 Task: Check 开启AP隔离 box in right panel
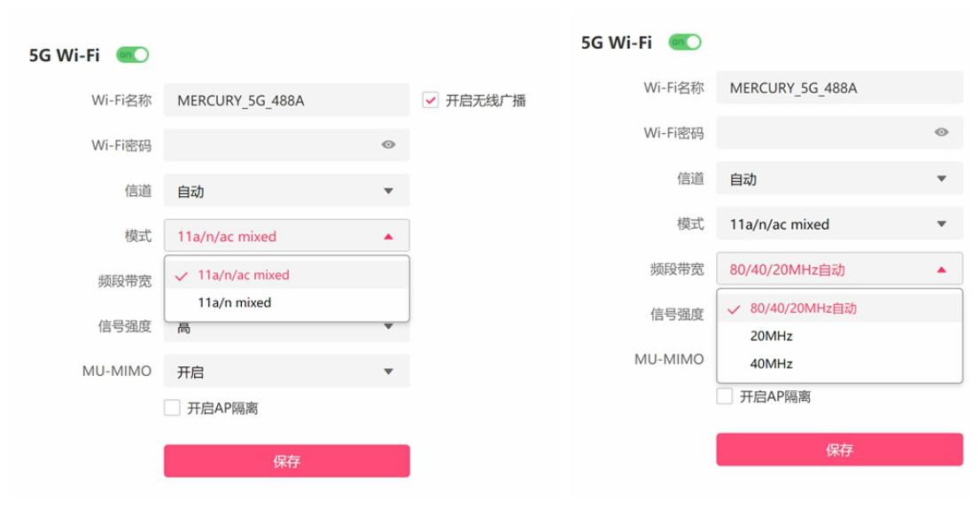(x=725, y=396)
